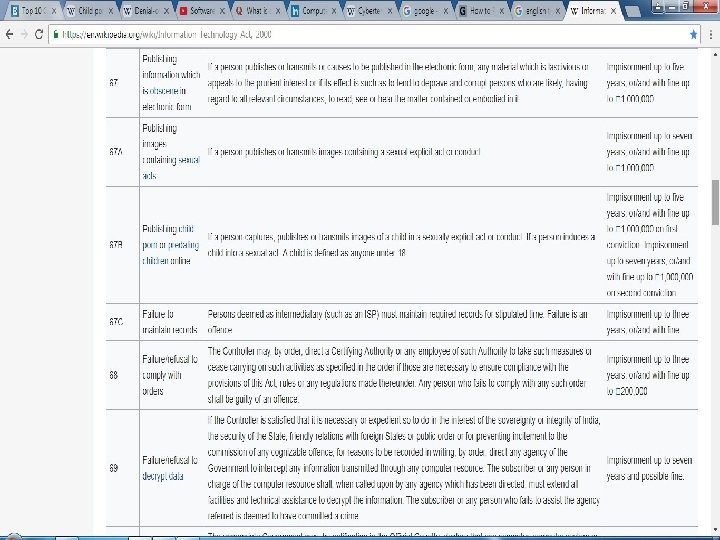Open the 'decrypt data' link in row 69

click(163, 476)
